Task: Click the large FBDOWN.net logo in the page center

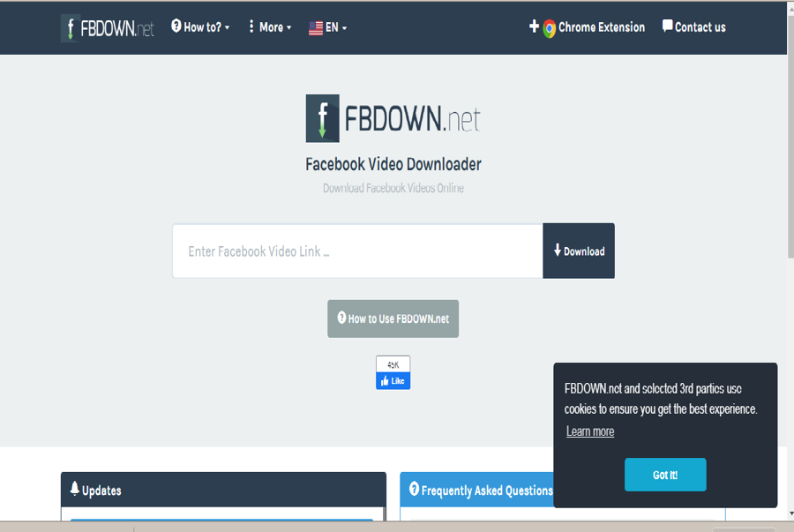Action: click(393, 118)
